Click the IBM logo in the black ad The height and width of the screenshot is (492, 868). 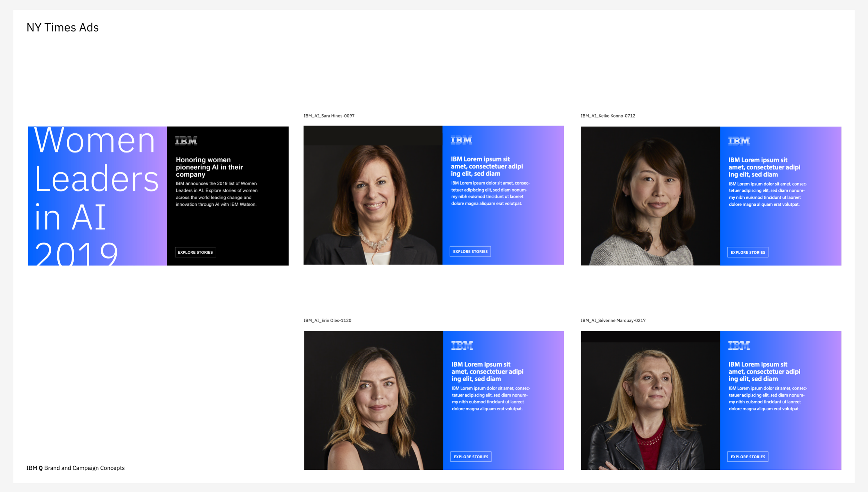click(186, 141)
